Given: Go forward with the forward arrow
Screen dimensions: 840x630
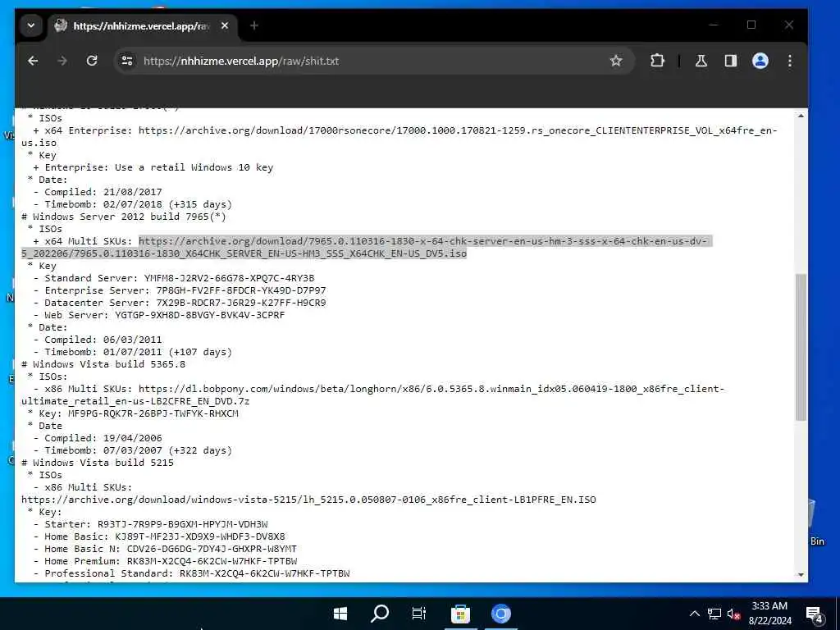Looking at the screenshot, I should (62, 61).
